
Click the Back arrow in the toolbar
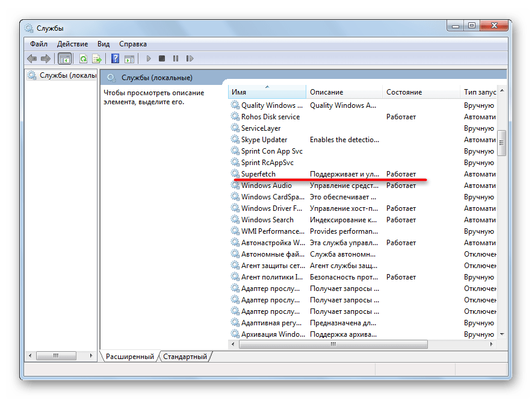pyautogui.click(x=32, y=58)
